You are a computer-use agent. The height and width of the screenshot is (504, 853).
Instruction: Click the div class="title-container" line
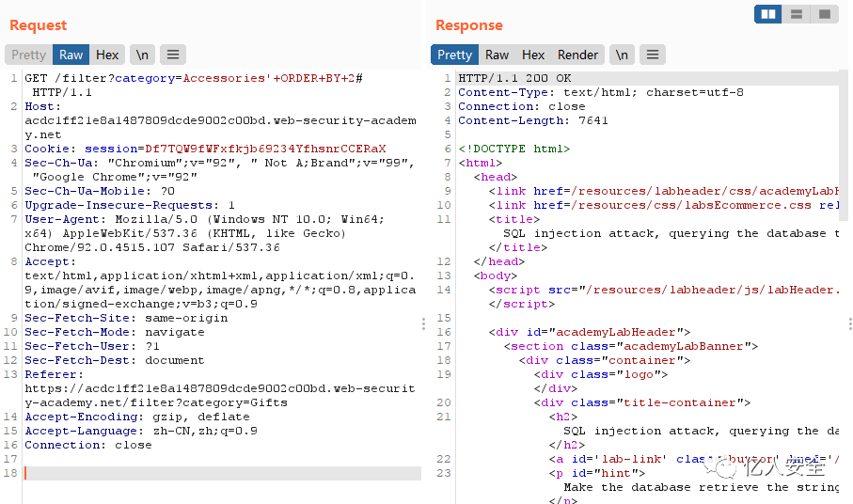642,403
